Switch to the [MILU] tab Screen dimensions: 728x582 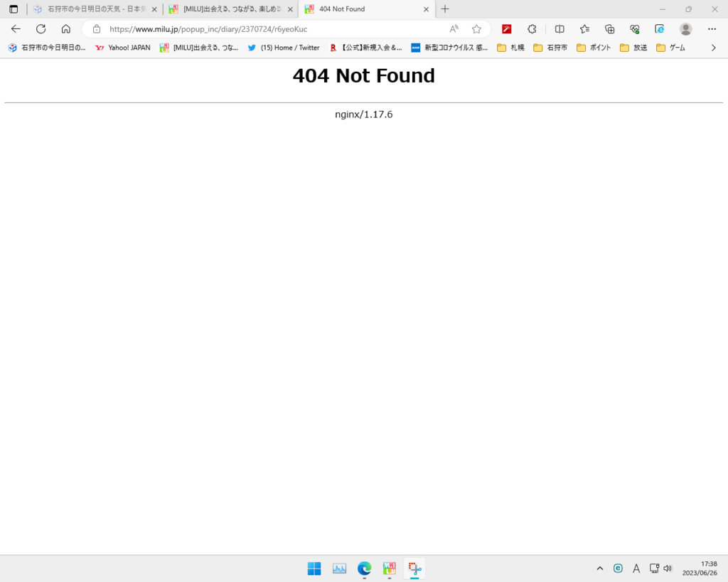tap(226, 9)
